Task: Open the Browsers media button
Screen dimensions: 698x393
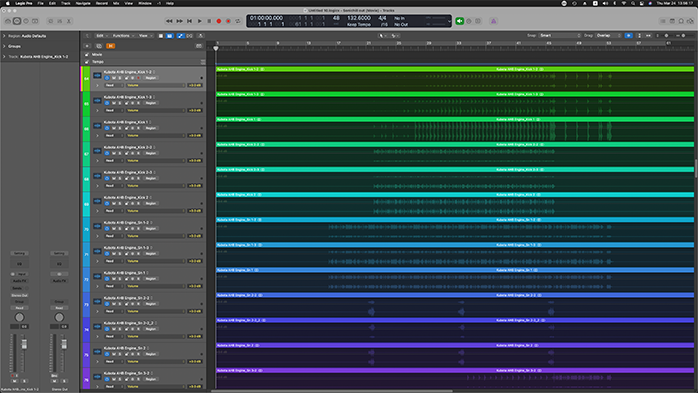Action: click(x=690, y=21)
